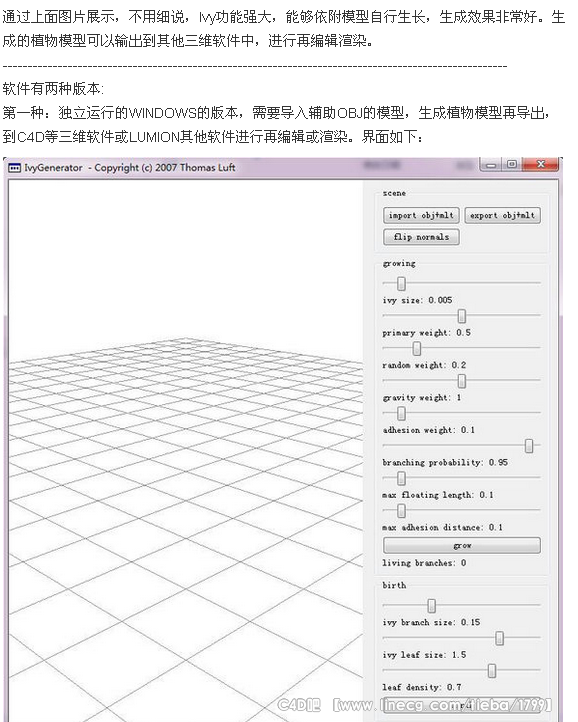Minimize the IvyGenerator window
The height and width of the screenshot is (722, 578).
491,164
